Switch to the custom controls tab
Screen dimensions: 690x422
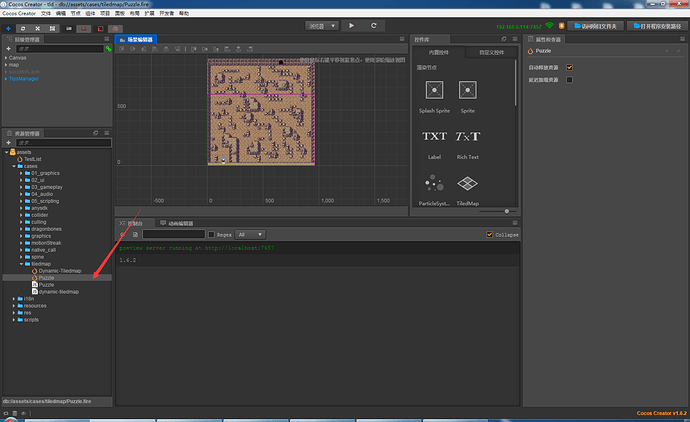point(489,50)
